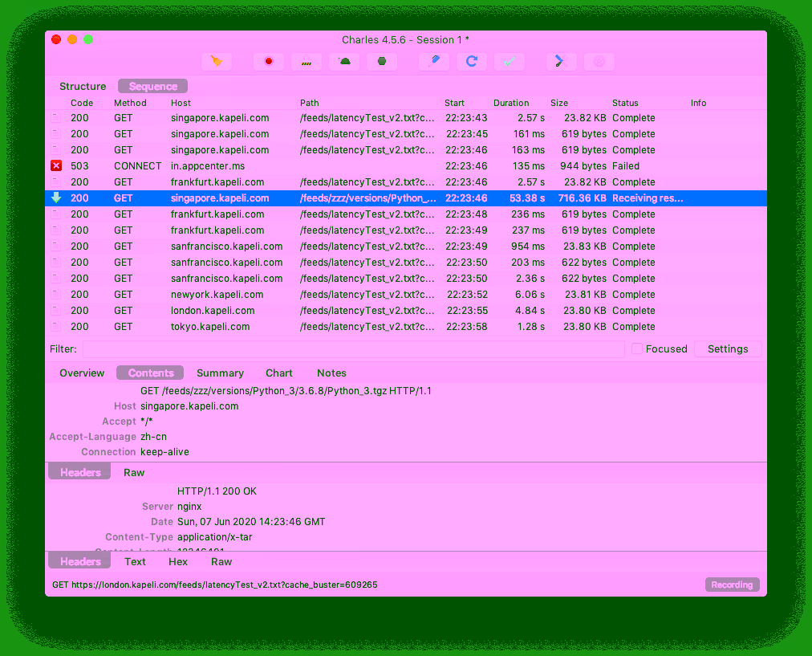Switch to the Structure view tab
The image size is (812, 656).
(83, 87)
